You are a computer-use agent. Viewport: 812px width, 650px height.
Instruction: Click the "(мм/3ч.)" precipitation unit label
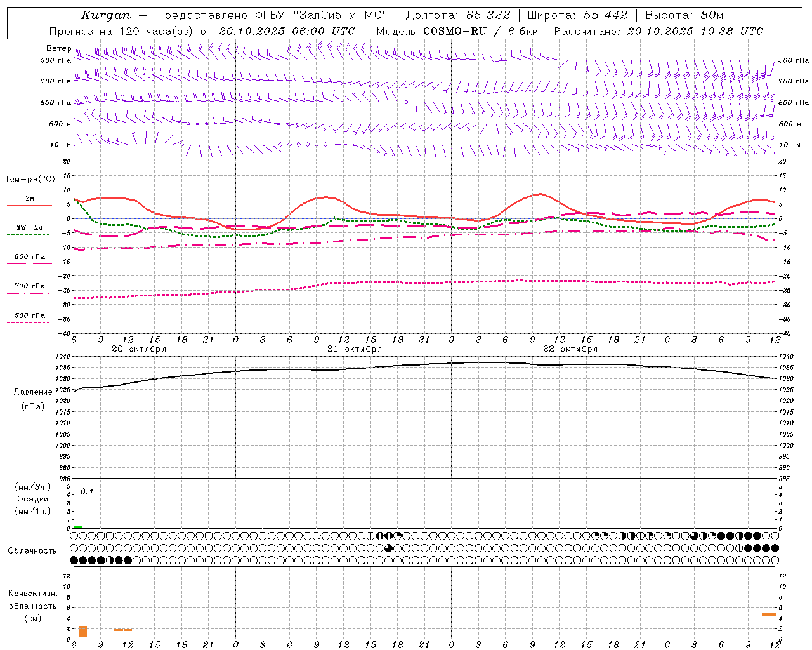[33, 487]
